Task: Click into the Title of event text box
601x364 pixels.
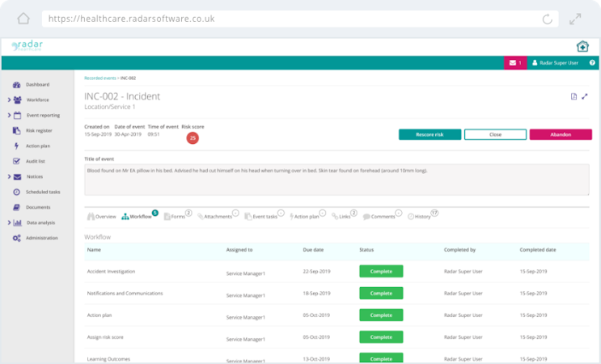Action: point(336,180)
